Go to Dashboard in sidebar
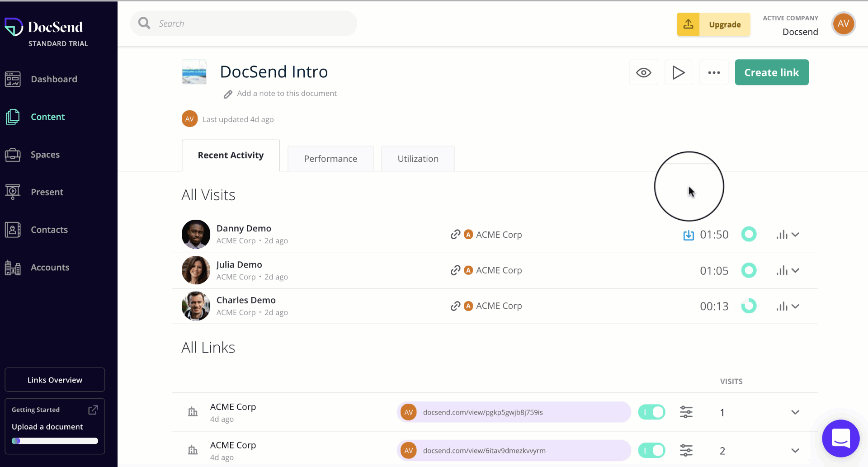The height and width of the screenshot is (467, 868). pos(54,79)
